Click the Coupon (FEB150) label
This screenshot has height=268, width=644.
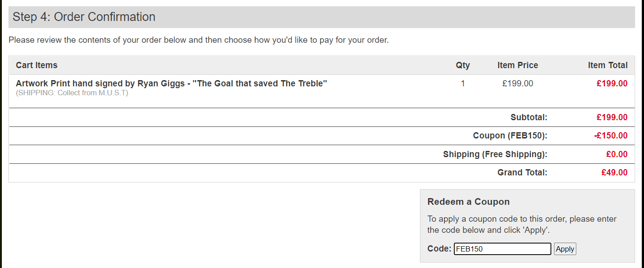510,136
